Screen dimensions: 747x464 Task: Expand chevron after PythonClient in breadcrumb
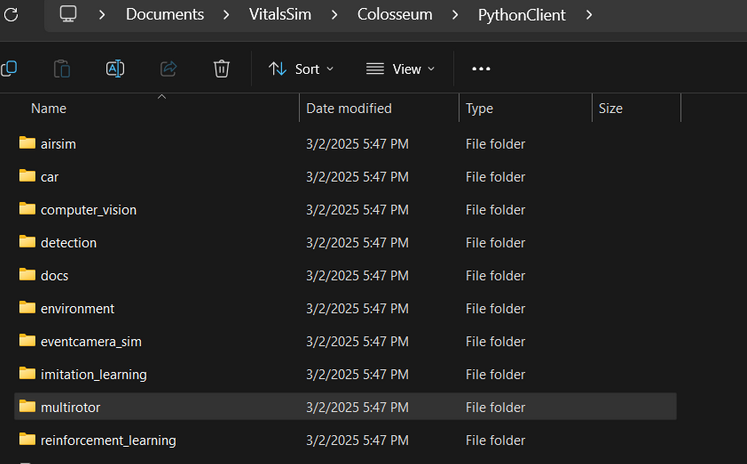pos(589,15)
